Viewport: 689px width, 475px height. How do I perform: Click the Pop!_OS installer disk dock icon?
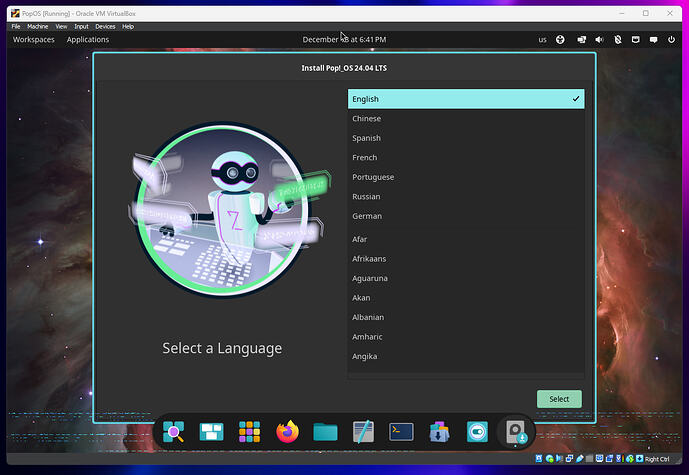(516, 432)
